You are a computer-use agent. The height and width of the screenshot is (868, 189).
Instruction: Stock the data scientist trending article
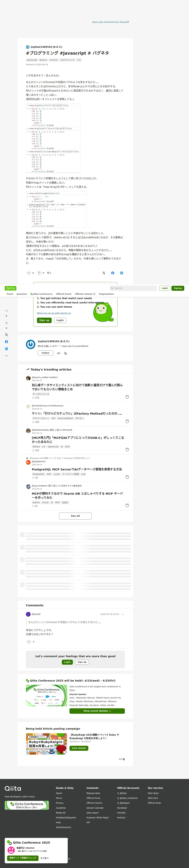point(127,397)
